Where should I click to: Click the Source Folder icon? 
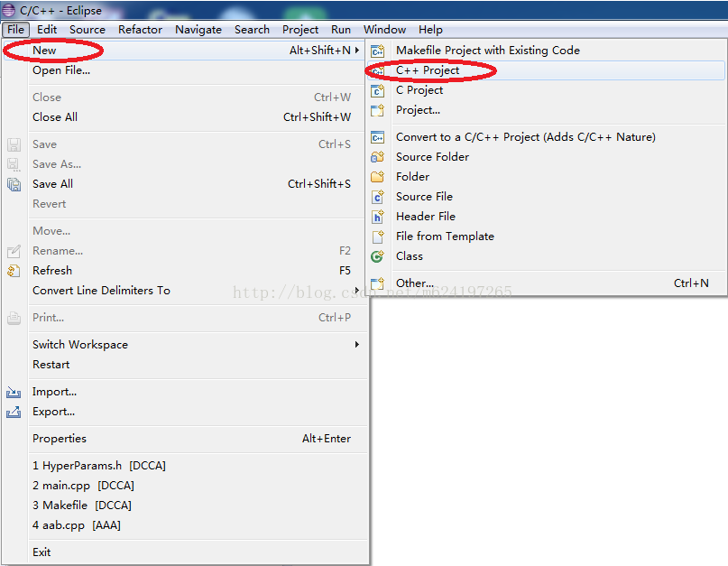point(377,157)
